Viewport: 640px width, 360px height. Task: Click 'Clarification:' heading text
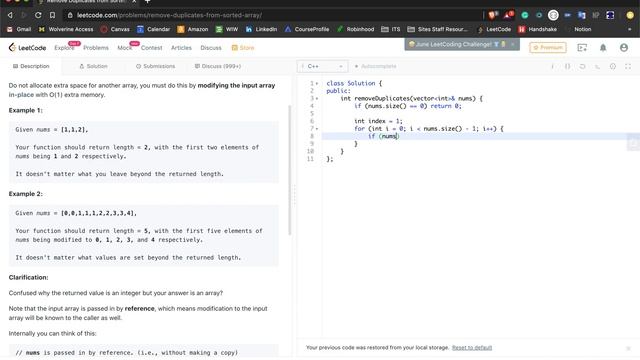(x=29, y=278)
